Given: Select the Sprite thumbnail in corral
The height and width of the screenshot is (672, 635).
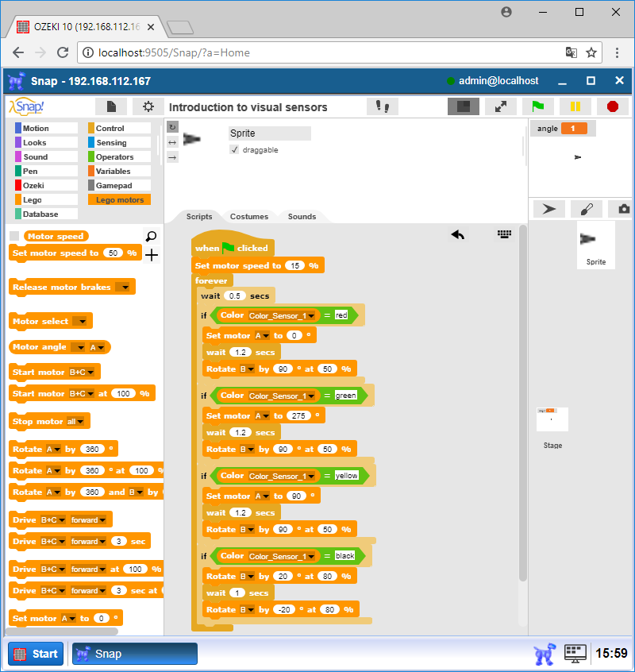Looking at the screenshot, I should pyautogui.click(x=595, y=245).
